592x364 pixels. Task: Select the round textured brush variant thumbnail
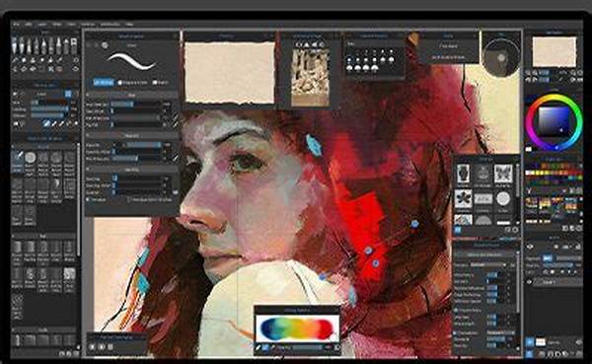tap(31, 158)
